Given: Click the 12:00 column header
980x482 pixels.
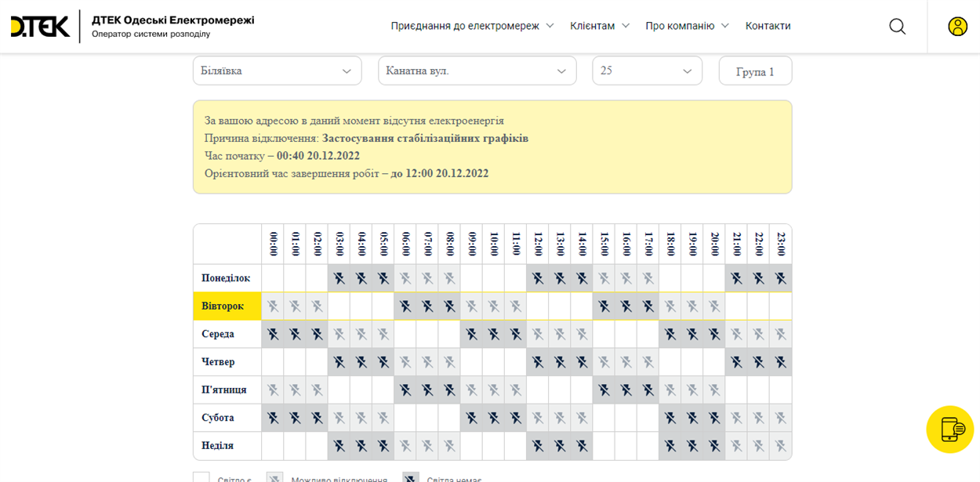Looking at the screenshot, I should (538, 244).
